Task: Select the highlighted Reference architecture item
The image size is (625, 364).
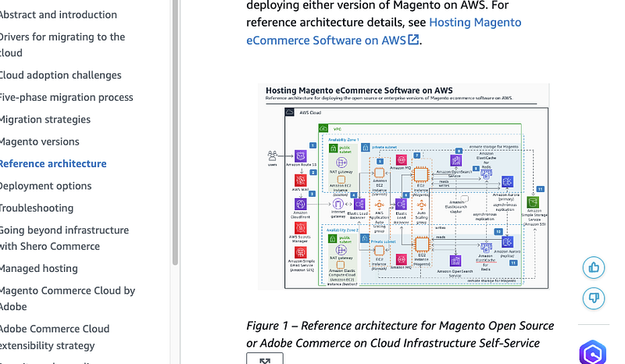Action: 52,164
